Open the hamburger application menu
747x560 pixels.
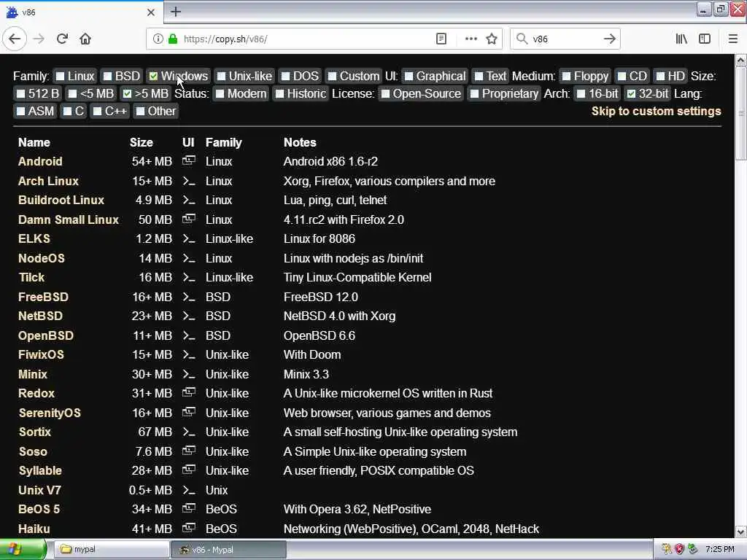click(x=732, y=39)
